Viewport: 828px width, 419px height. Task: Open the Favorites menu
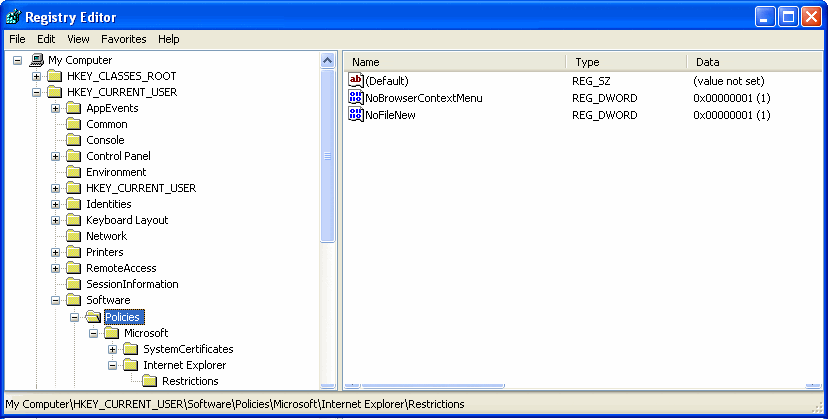click(x=123, y=39)
